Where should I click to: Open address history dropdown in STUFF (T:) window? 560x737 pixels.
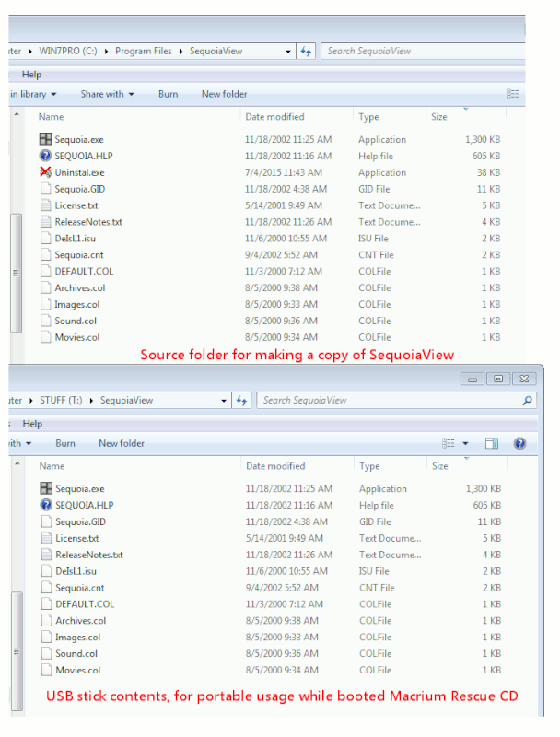[x=224, y=401]
